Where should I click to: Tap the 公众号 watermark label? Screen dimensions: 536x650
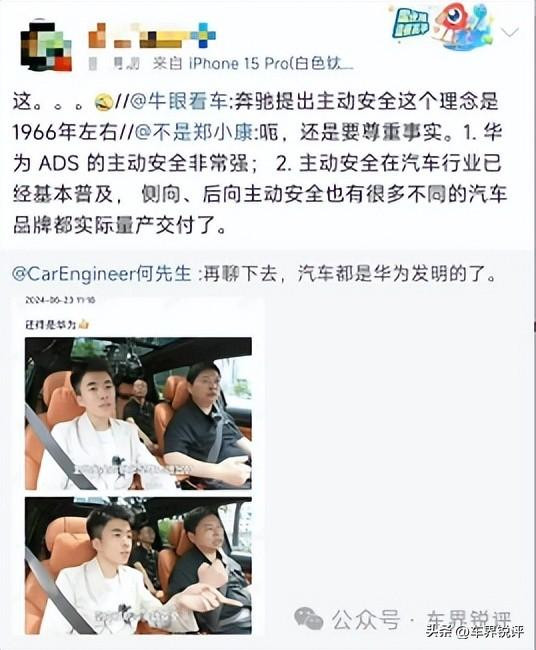[x=366, y=619]
